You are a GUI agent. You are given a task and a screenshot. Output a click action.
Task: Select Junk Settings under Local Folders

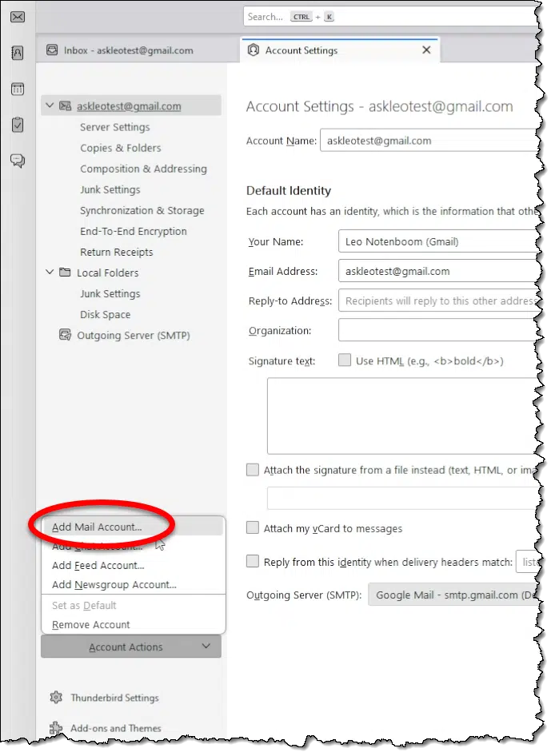pos(110,293)
